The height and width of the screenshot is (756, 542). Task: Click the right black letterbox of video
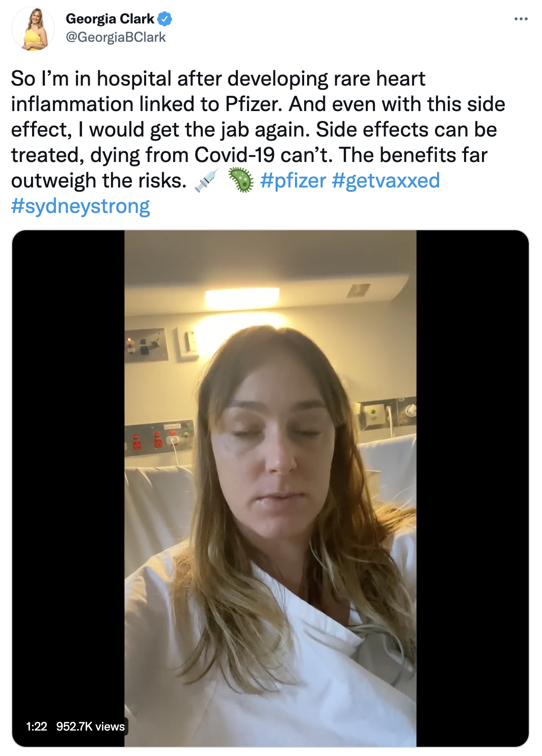pyautogui.click(x=473, y=489)
